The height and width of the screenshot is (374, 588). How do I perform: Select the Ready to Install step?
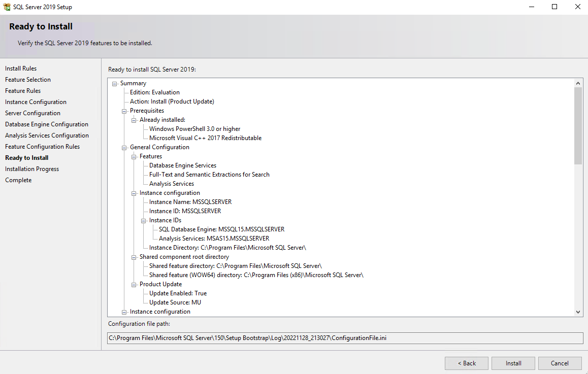26,158
